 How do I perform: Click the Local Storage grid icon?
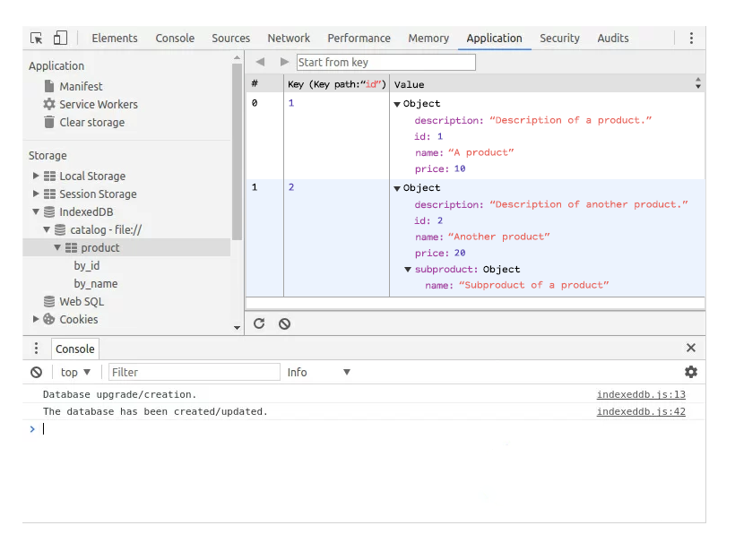[49, 176]
